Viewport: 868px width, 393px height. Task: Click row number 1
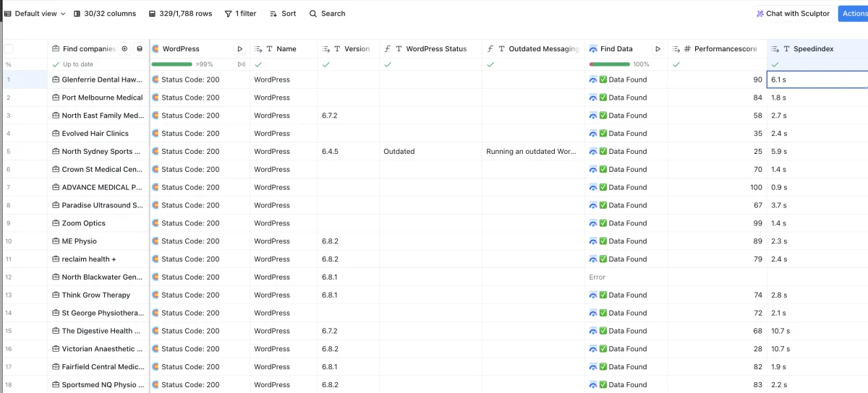9,79
